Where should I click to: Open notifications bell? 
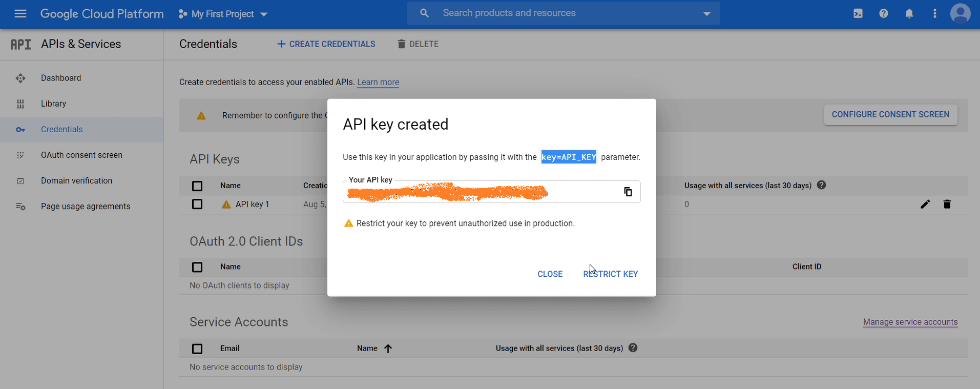(909, 14)
